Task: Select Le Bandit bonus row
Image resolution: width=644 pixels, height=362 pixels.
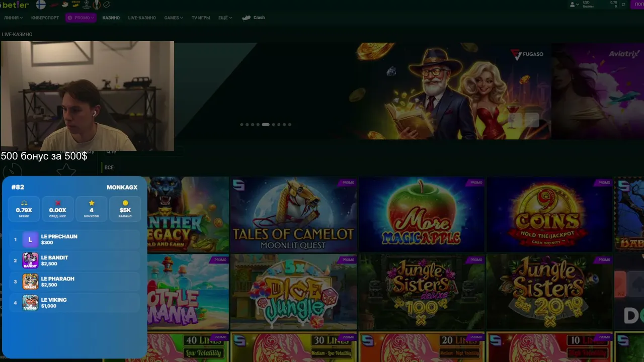Action: [75, 260]
